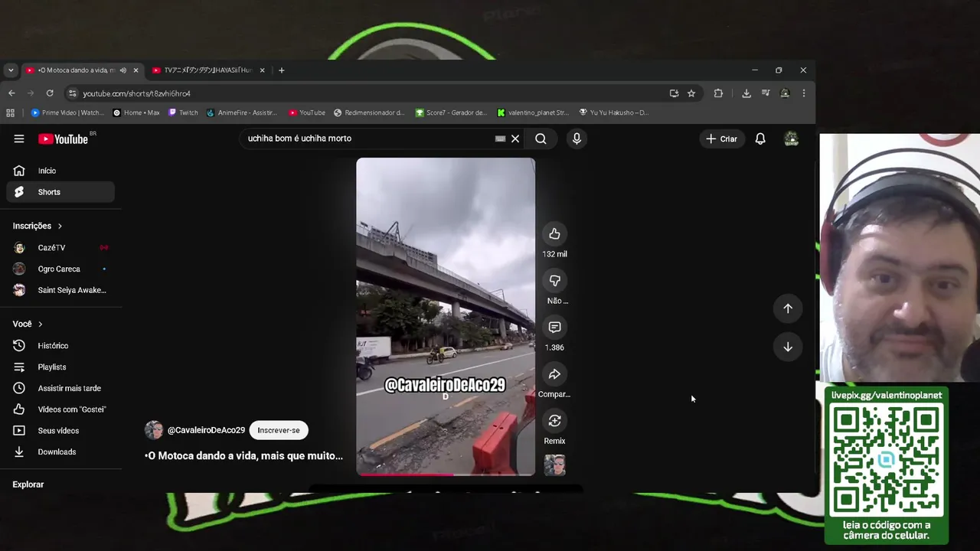Click the CavaleiroDeAco29 channel avatar

coord(154,430)
